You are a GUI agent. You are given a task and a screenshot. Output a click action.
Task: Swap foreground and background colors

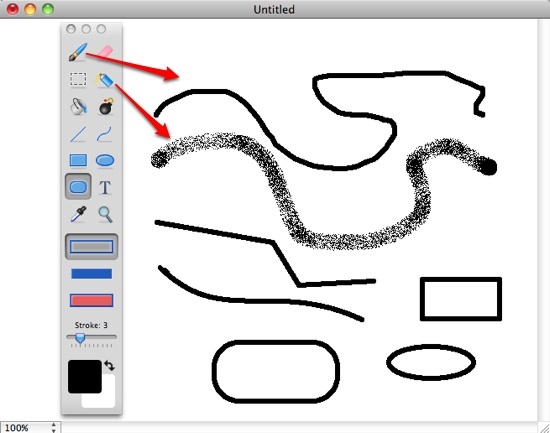pos(109,366)
